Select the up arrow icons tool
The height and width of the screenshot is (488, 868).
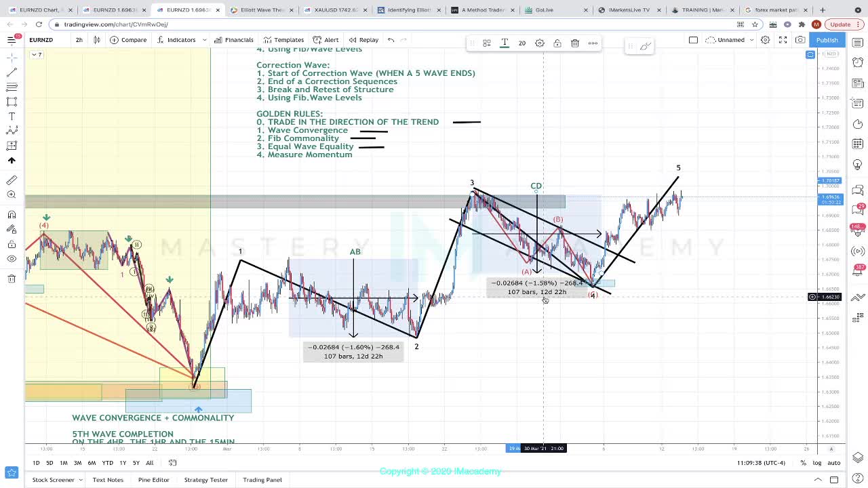pyautogui.click(x=12, y=161)
